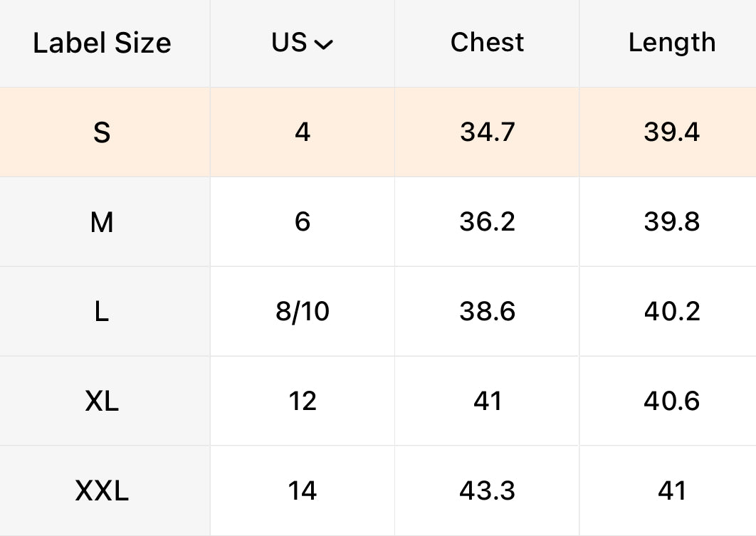Click the Chest column header
Screen dimensions: 756x536
click(x=487, y=43)
